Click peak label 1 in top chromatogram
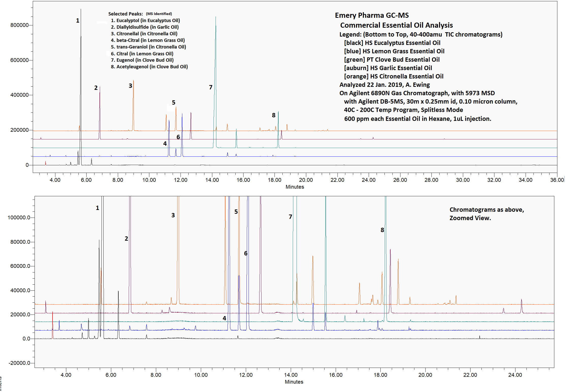The image size is (566, 392). coord(78,21)
